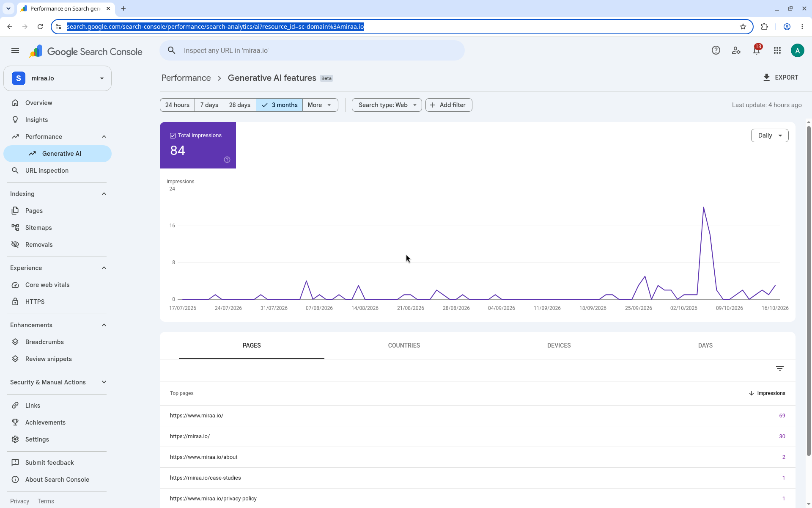Open the Google apps grid

tap(777, 50)
